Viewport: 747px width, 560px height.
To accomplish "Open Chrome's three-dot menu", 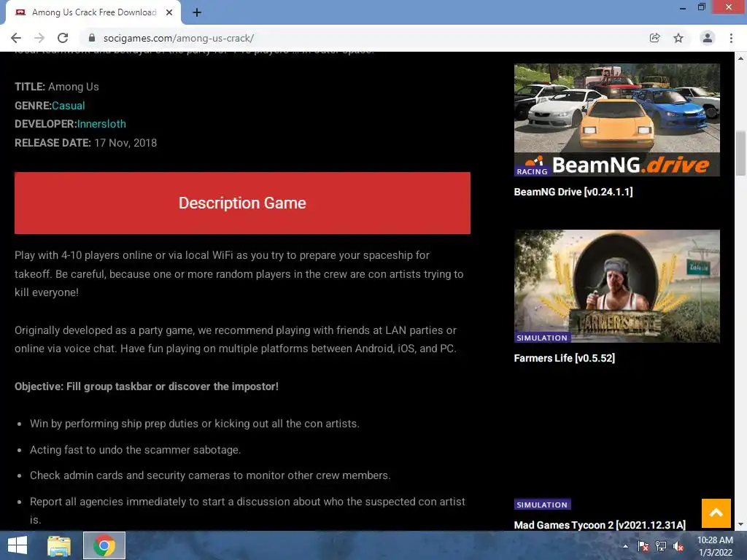I will click(731, 38).
